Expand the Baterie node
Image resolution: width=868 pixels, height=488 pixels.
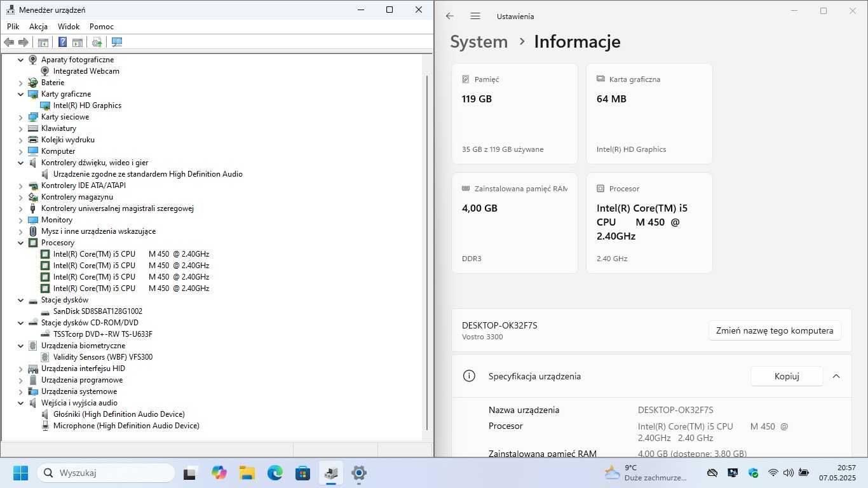pyautogui.click(x=20, y=83)
